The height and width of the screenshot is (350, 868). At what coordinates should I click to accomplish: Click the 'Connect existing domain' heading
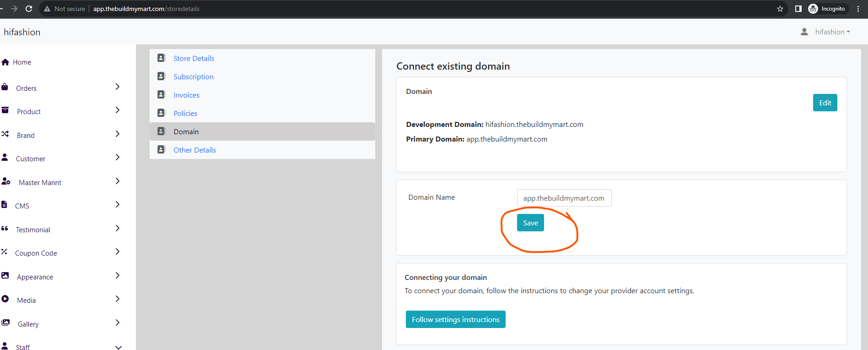(x=453, y=66)
